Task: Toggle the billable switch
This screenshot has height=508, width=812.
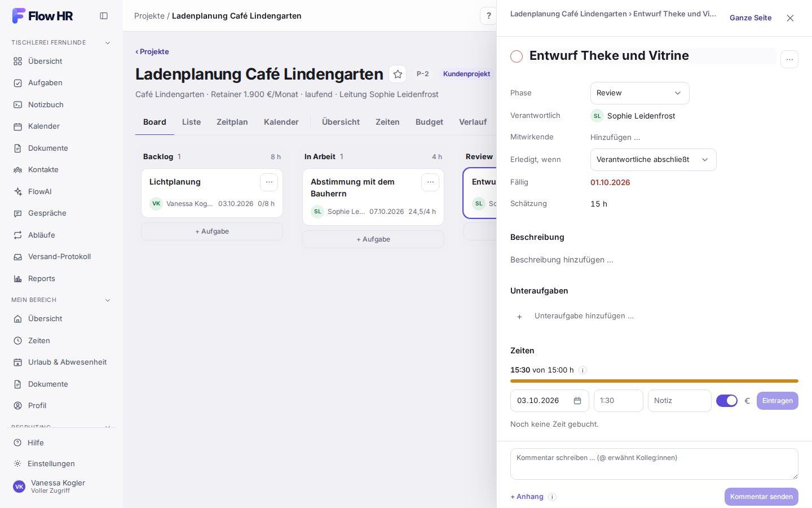Action: click(x=727, y=401)
